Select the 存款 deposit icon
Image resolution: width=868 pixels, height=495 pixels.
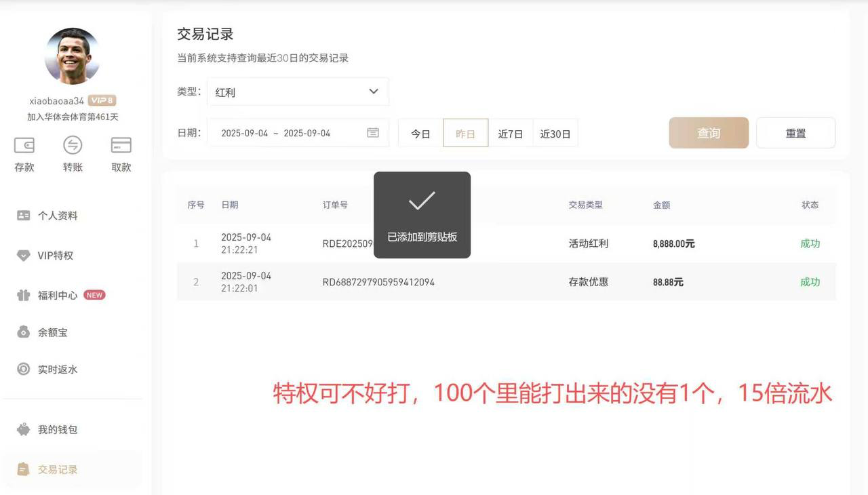24,153
